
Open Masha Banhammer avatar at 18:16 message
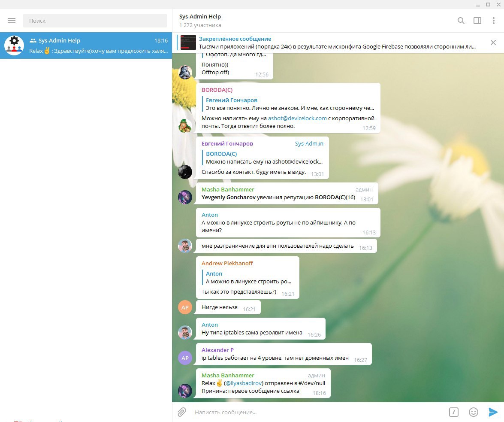185,391
